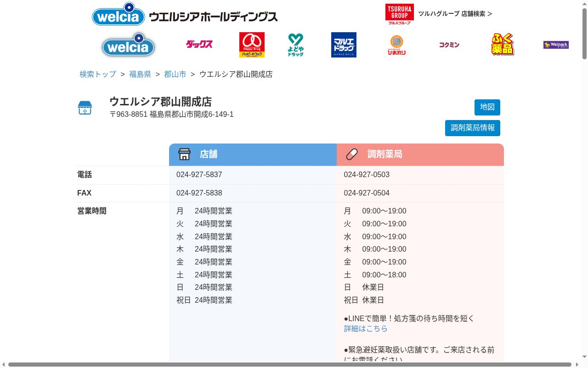Click the blue shop icon beside the store name
The image size is (588, 368).
tap(85, 108)
